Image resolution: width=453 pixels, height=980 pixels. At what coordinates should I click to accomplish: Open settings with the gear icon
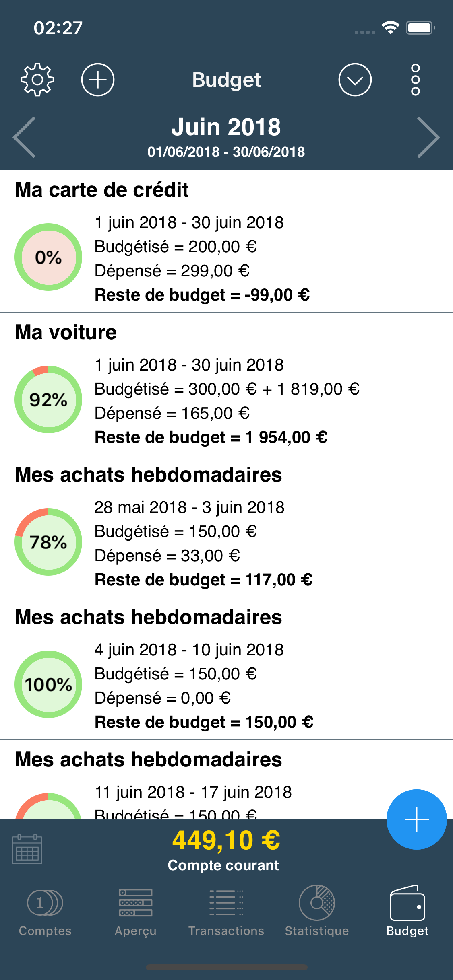click(37, 80)
